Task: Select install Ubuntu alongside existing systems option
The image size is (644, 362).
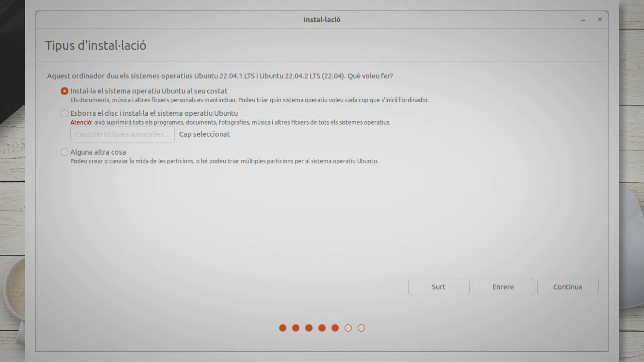Action: [x=64, y=91]
